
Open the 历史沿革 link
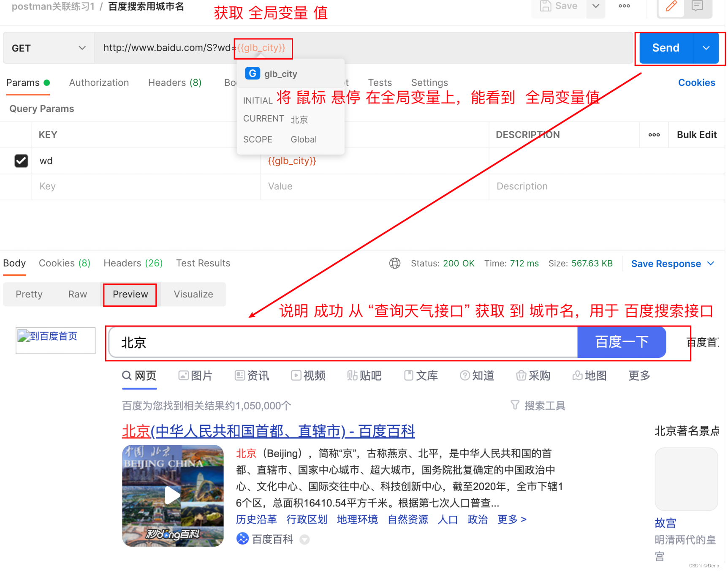click(x=256, y=520)
